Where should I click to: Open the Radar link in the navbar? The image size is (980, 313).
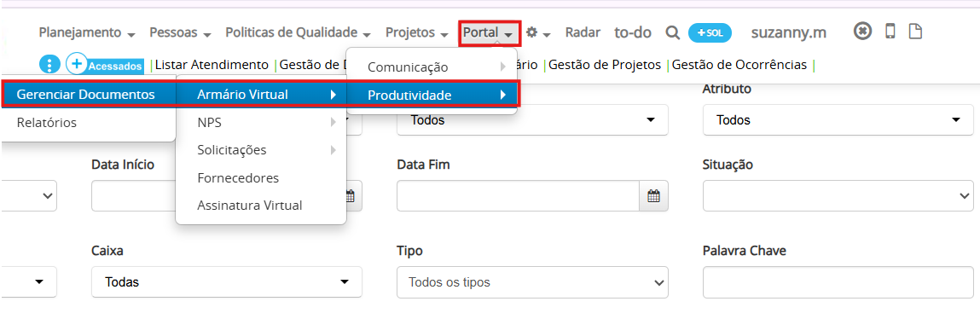583,32
